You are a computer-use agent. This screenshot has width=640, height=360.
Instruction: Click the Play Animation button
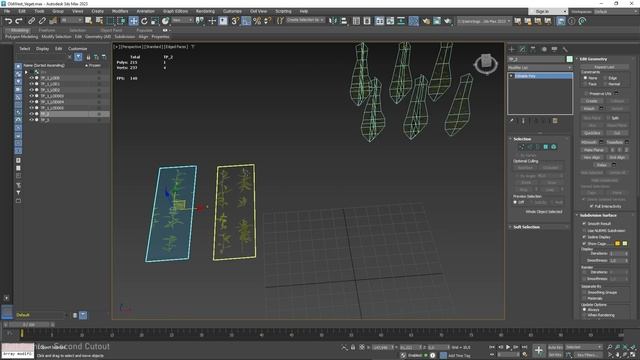pyautogui.click(x=508, y=347)
